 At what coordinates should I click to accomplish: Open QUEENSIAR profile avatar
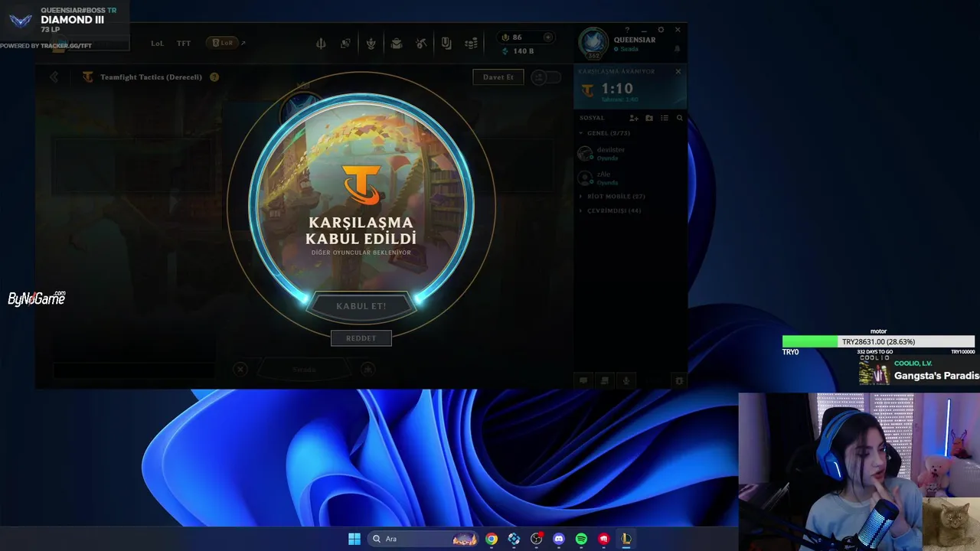pos(593,43)
